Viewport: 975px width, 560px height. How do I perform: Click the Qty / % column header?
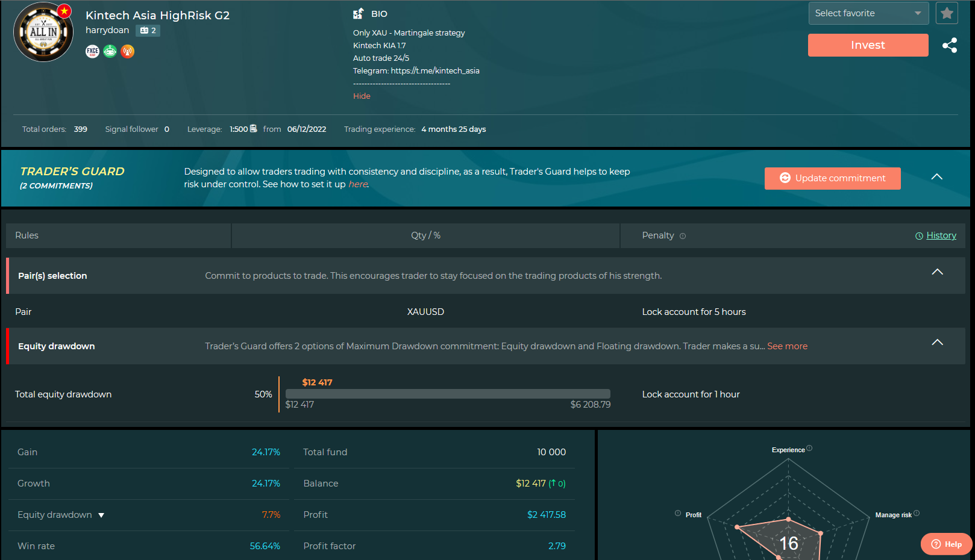click(x=425, y=235)
